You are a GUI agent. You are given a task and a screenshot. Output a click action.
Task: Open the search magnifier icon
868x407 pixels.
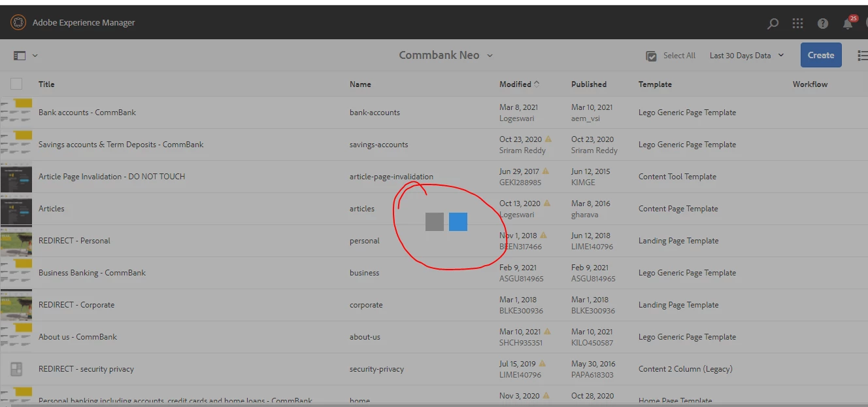click(x=773, y=24)
